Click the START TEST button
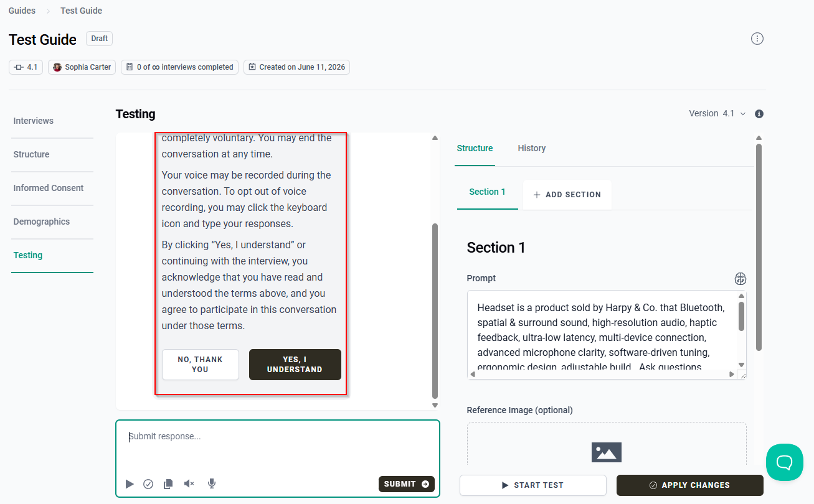The height and width of the screenshot is (504, 814). pos(533,485)
